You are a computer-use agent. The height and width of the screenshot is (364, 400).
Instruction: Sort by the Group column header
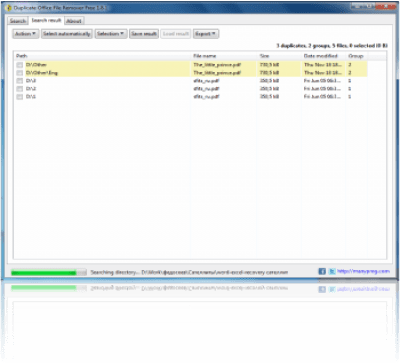(x=357, y=56)
